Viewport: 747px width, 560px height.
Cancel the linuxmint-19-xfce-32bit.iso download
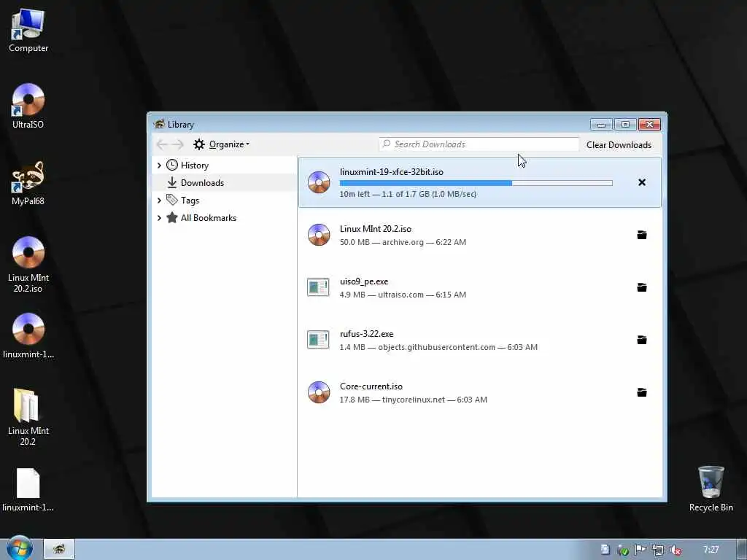(x=642, y=182)
